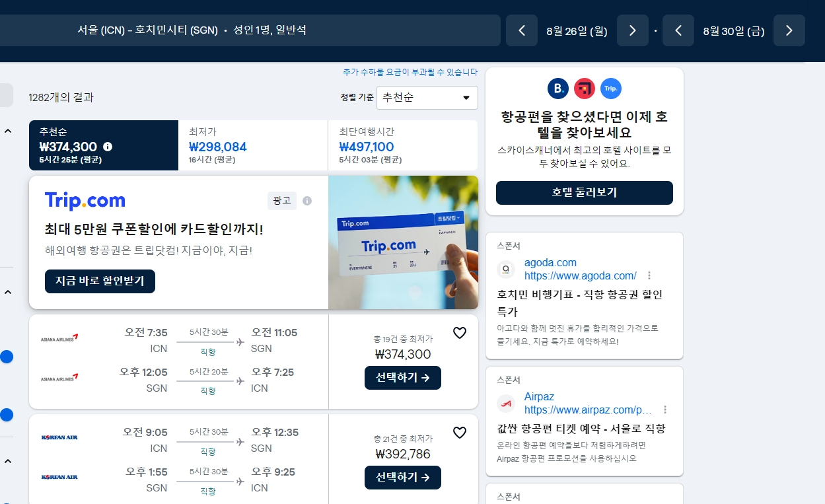The width and height of the screenshot is (825, 504).
Task: Adjust the upper blue filter slider handle
Action: [6, 357]
